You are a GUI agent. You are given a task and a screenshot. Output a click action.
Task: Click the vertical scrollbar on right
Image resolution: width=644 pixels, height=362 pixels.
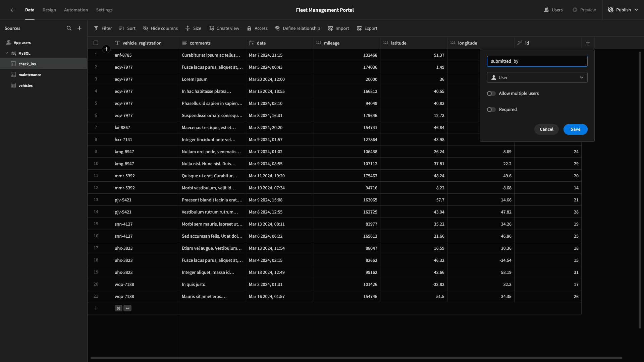click(x=640, y=190)
